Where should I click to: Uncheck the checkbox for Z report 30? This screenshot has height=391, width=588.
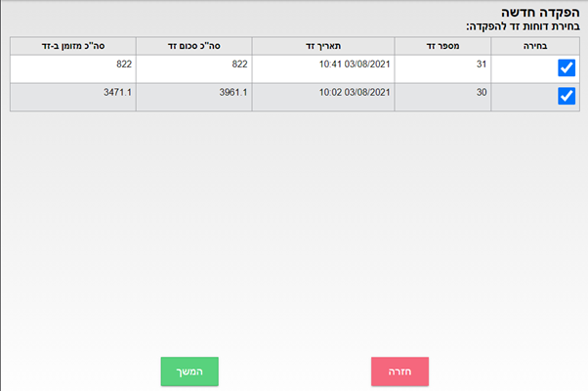click(x=567, y=96)
